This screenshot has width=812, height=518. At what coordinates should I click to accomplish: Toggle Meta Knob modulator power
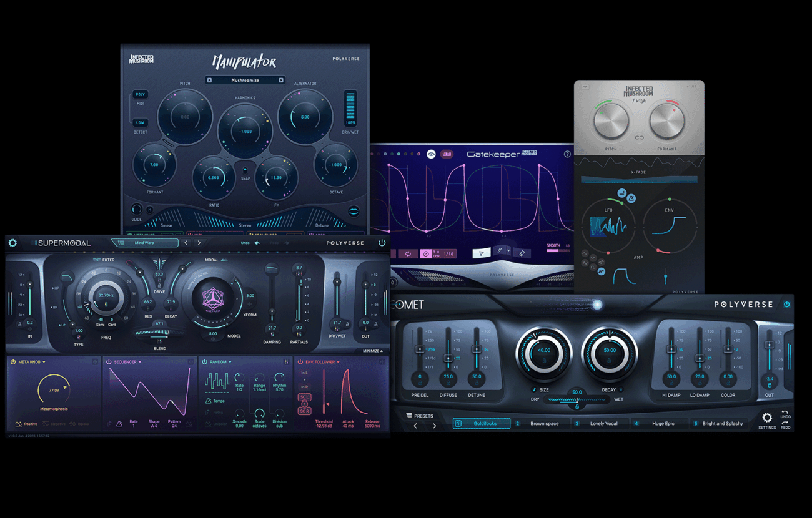pos(12,362)
